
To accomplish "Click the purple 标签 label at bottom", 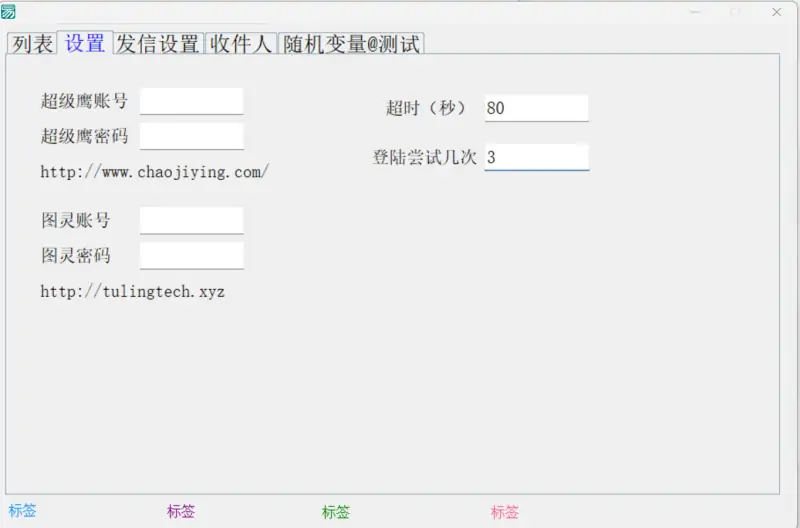I will click(x=181, y=512).
